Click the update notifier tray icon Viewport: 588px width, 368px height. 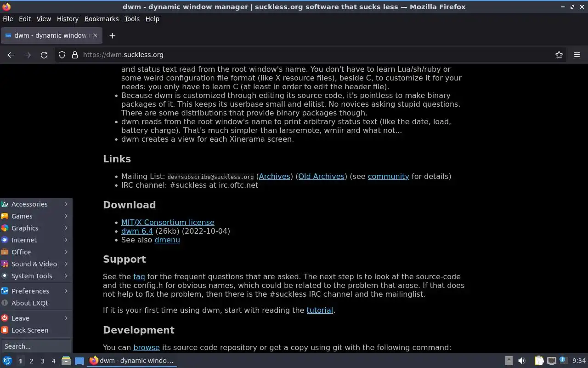564,360
